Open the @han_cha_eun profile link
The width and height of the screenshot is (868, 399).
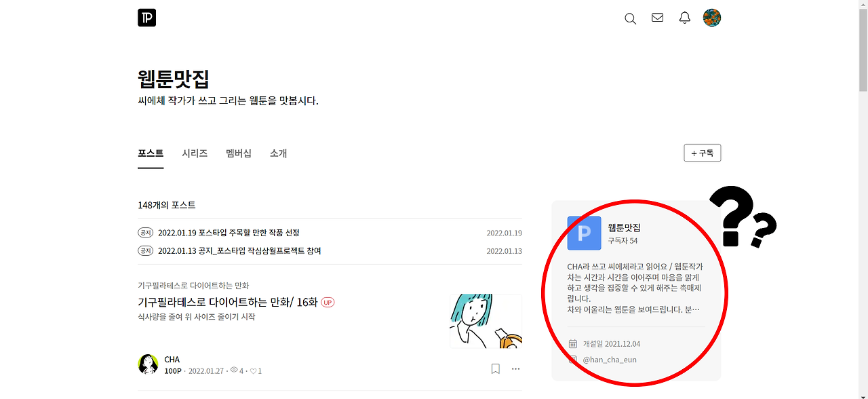point(609,359)
